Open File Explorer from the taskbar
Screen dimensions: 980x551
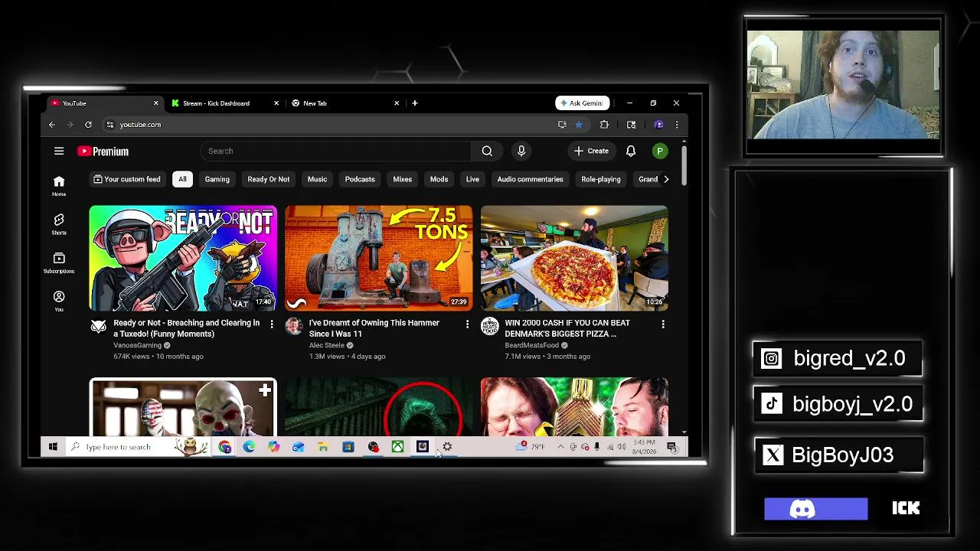click(x=323, y=447)
